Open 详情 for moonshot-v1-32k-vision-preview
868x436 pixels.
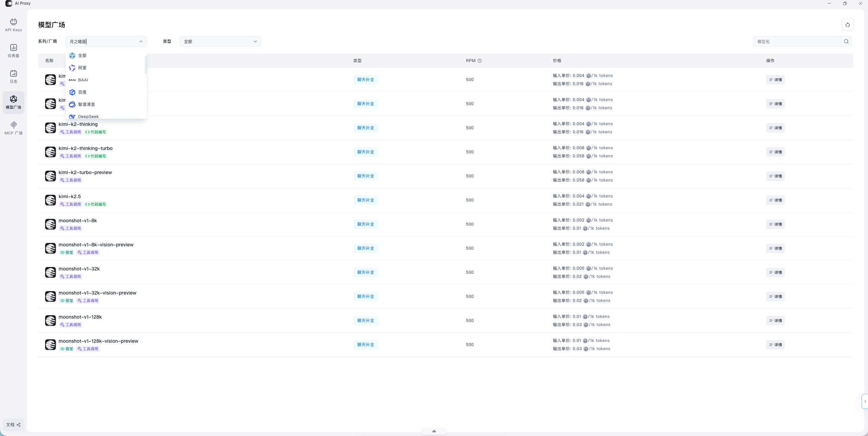pos(775,297)
